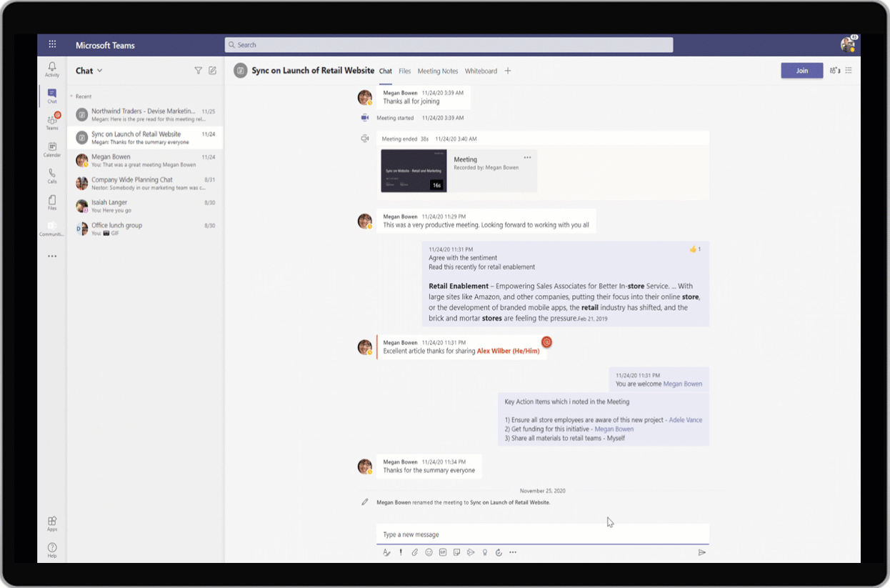Click the Stream icon in compose toolbar
Viewport: 890px width, 588px height.
471,552
